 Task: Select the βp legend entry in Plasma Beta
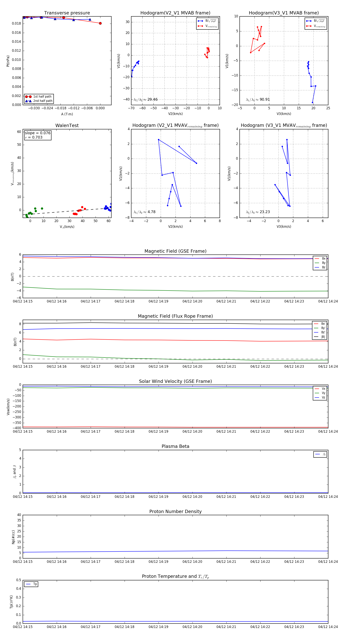[x=320, y=454]
